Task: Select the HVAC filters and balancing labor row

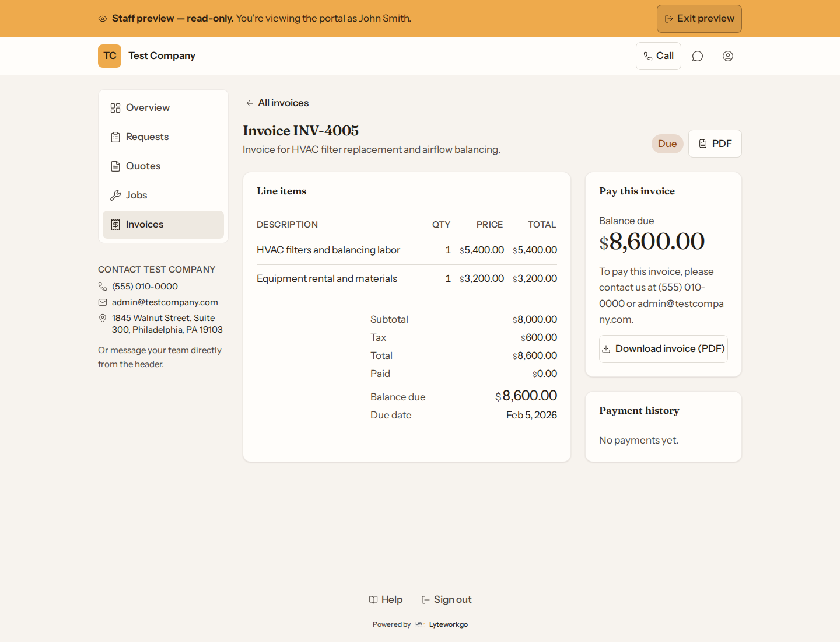Action: [x=407, y=250]
